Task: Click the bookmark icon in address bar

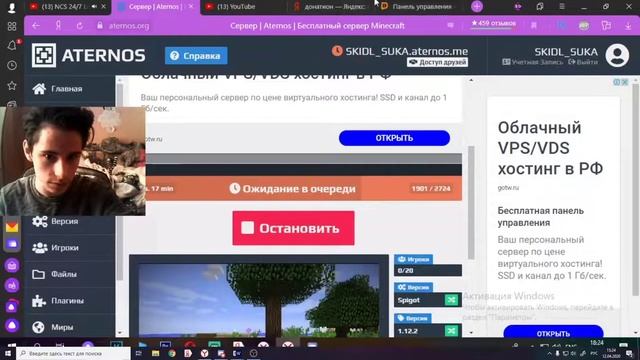Action: (x=533, y=26)
